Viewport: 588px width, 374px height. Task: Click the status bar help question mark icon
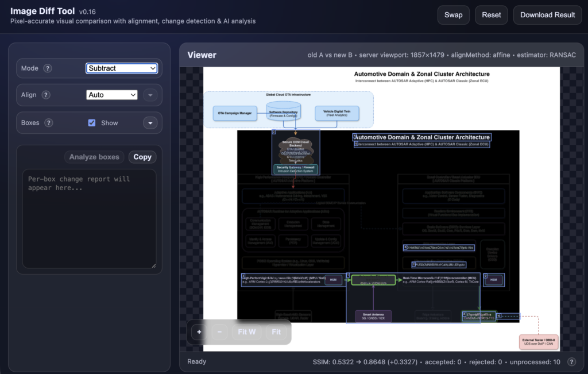(x=571, y=361)
